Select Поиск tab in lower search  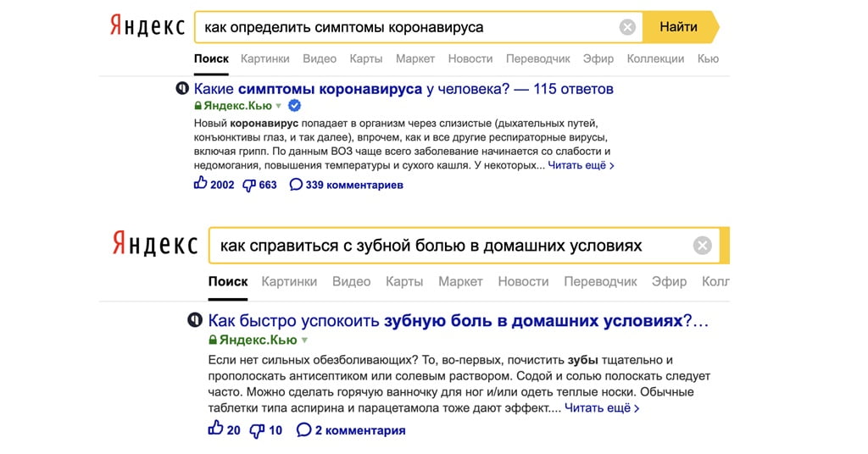[x=228, y=281]
